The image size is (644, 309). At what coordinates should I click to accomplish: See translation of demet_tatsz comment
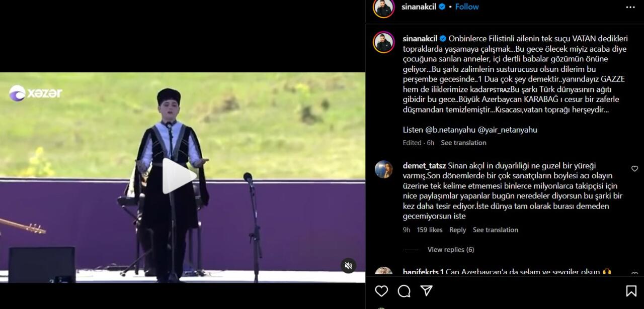(495, 230)
